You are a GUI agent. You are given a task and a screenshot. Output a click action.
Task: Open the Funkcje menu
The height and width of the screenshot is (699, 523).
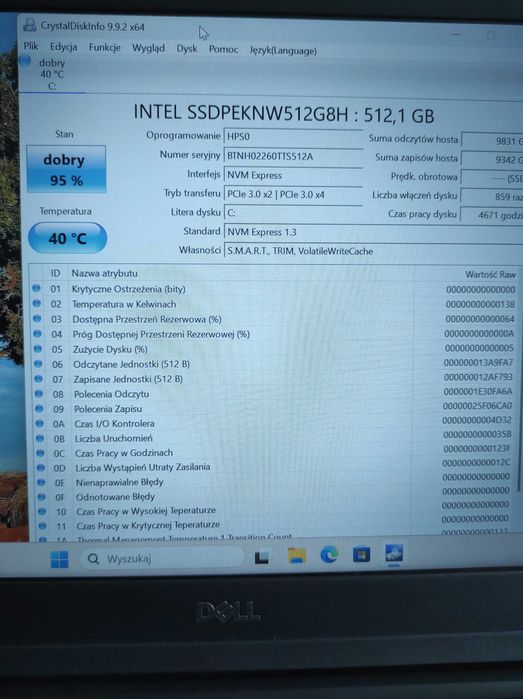coord(104,47)
